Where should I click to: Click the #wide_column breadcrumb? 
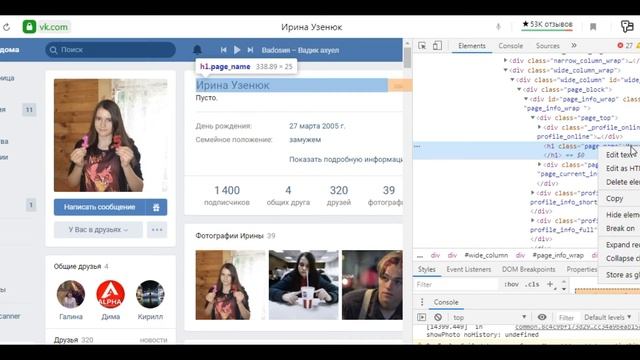[486, 256]
